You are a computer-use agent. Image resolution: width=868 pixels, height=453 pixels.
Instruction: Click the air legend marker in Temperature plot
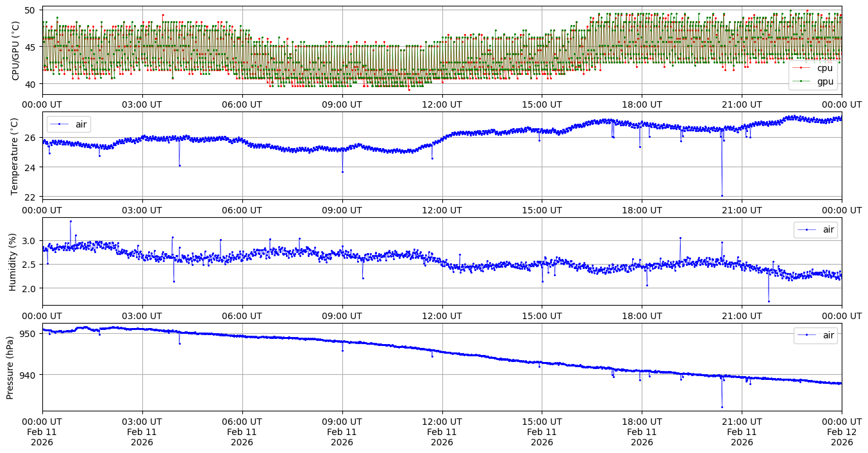pos(59,124)
